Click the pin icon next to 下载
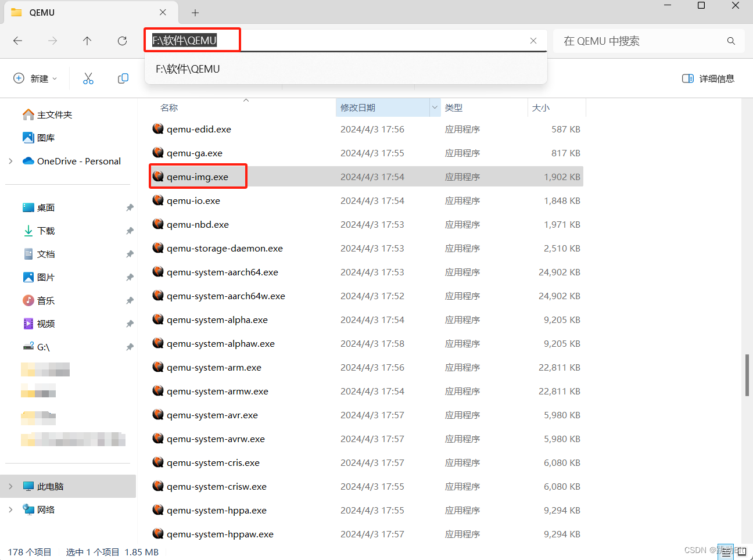Viewport: 753px width, 560px height. pos(130,231)
